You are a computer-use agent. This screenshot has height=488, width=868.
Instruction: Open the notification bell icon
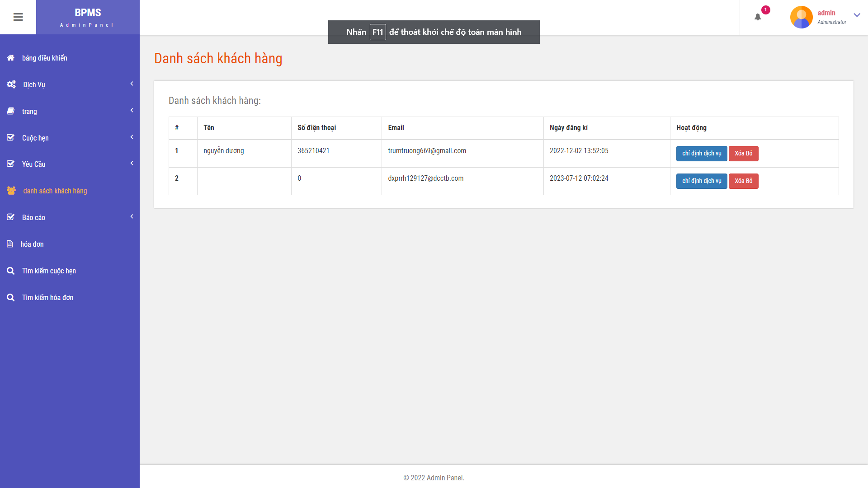758,17
